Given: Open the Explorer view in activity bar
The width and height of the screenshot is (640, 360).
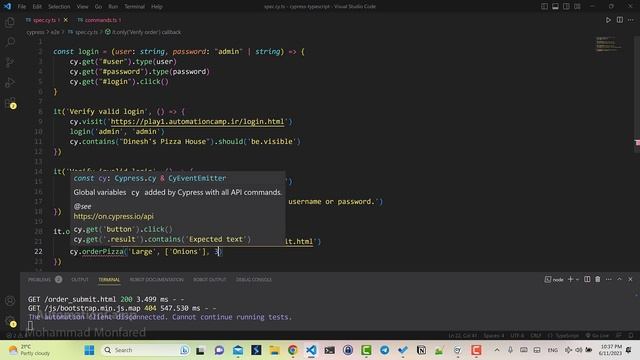Looking at the screenshot, I should click(x=10, y=22).
